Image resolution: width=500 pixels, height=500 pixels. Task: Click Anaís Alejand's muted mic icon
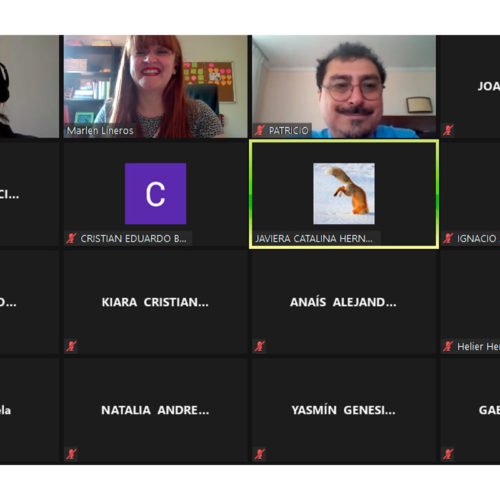260,346
